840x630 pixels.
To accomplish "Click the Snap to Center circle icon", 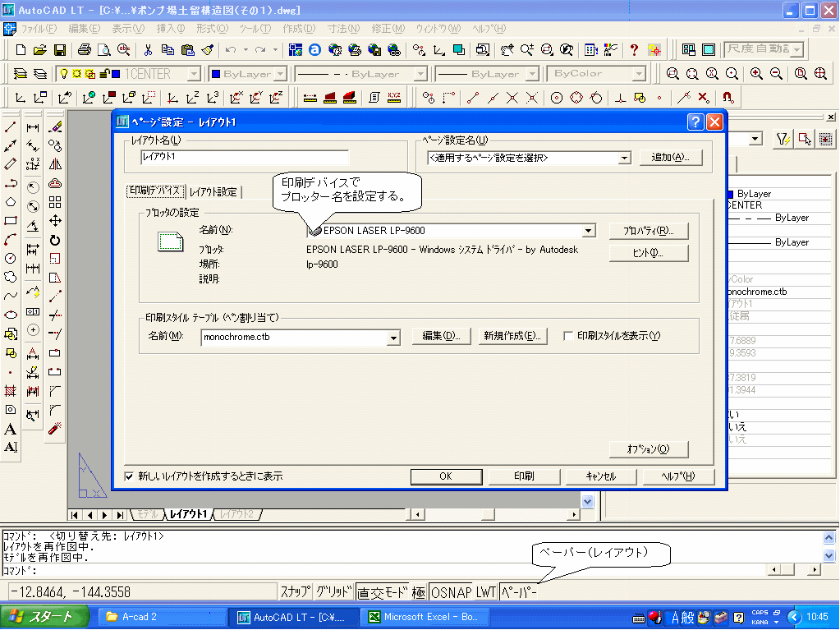I will point(557,98).
